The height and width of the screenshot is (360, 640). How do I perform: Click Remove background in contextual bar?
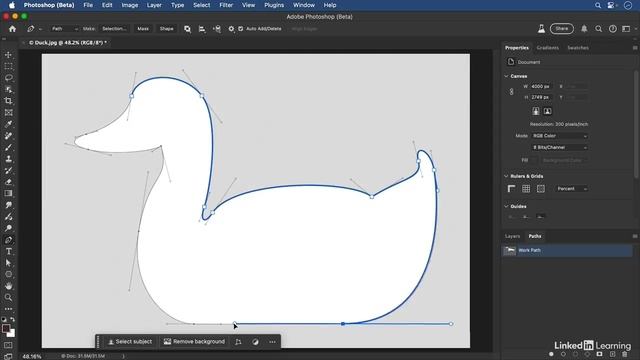(x=194, y=342)
